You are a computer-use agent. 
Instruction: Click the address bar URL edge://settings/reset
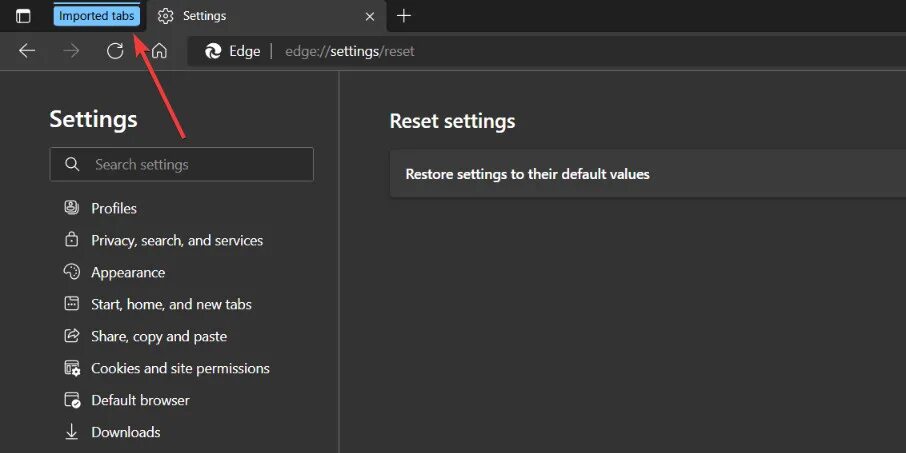tap(349, 51)
